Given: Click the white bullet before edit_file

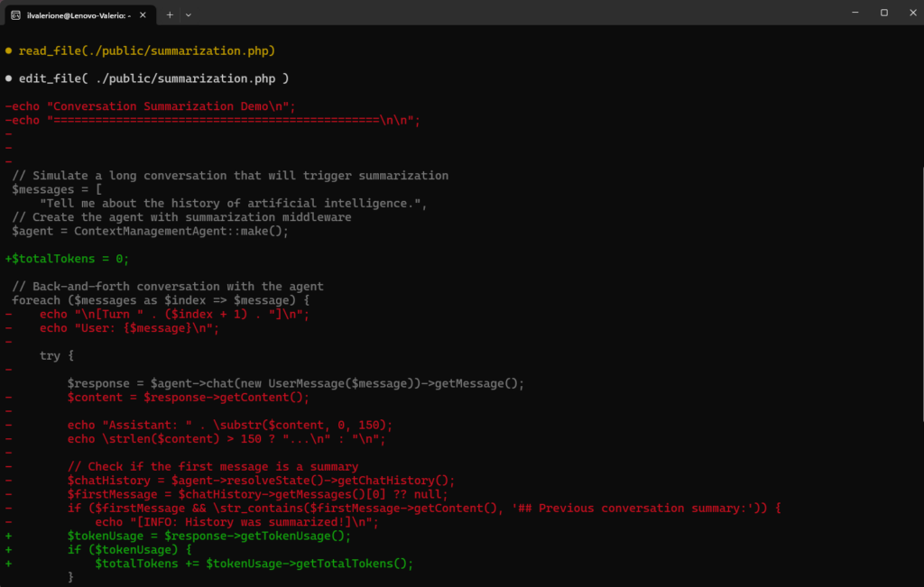Looking at the screenshot, I should coord(8,78).
